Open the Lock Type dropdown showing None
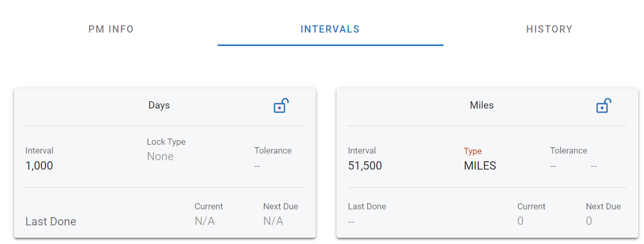The height and width of the screenshot is (244, 644). coord(160,157)
